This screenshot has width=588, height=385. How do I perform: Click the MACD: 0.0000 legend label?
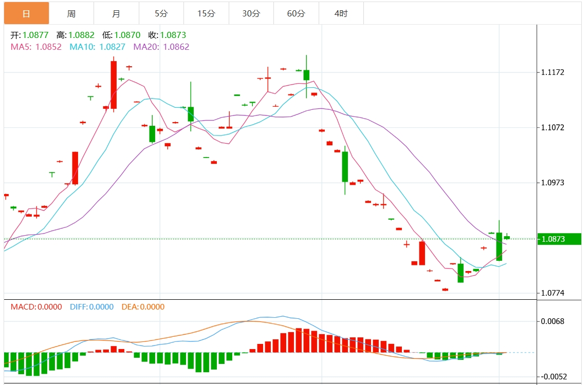36,307
